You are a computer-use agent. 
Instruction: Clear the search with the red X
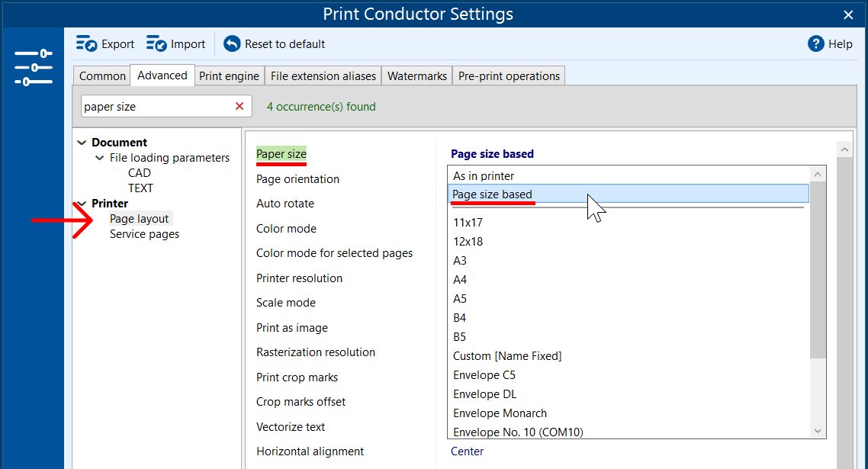240,107
